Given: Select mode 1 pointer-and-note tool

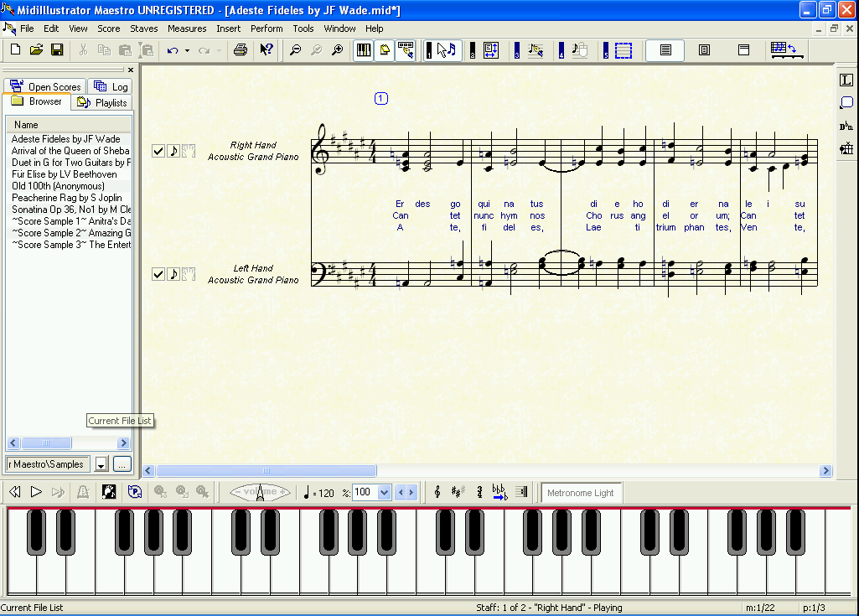Looking at the screenshot, I should 442,50.
